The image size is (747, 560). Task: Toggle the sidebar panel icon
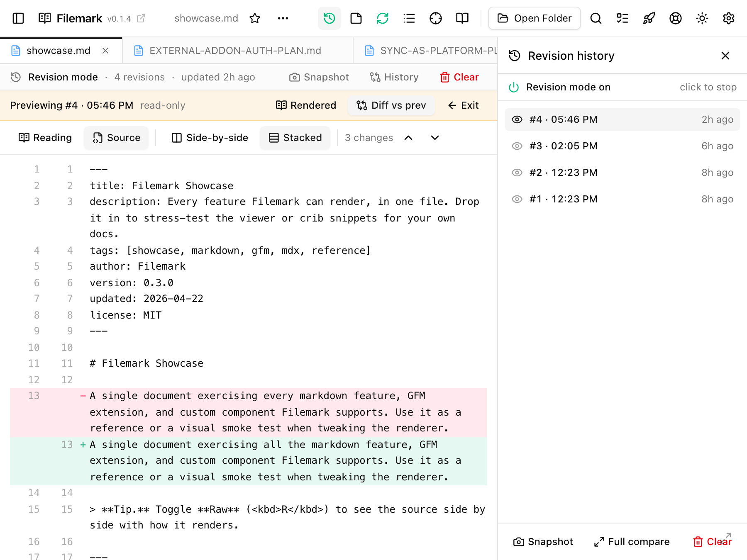[18, 18]
